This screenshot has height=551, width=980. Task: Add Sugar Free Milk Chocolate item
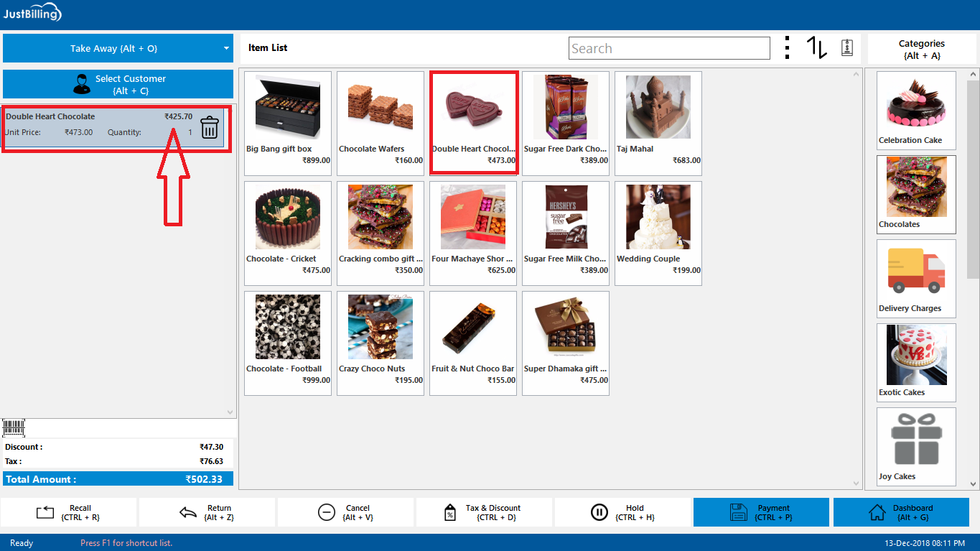click(566, 233)
